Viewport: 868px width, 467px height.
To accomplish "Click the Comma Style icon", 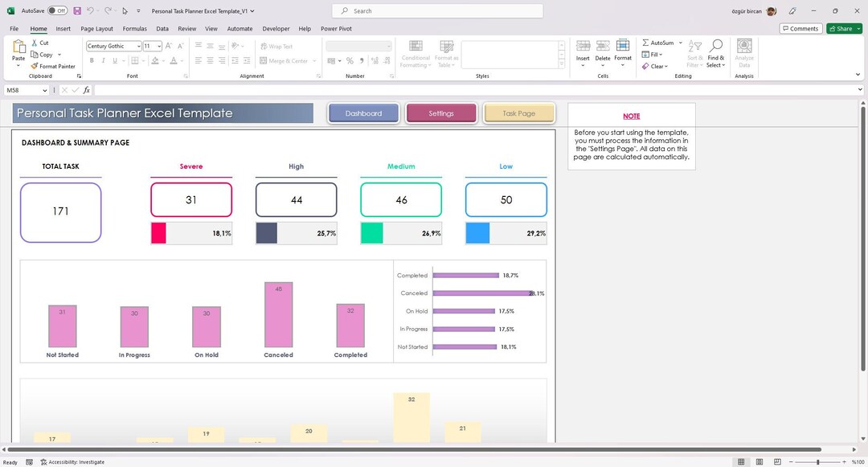I will point(362,60).
